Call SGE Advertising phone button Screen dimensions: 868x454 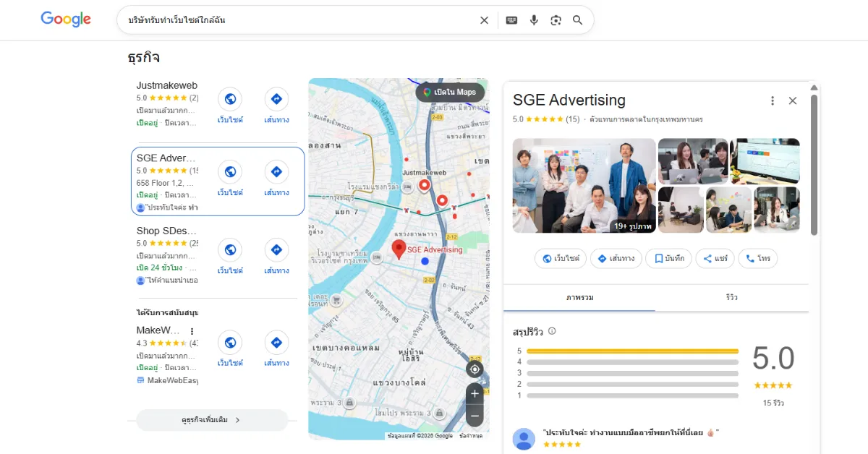[758, 258]
